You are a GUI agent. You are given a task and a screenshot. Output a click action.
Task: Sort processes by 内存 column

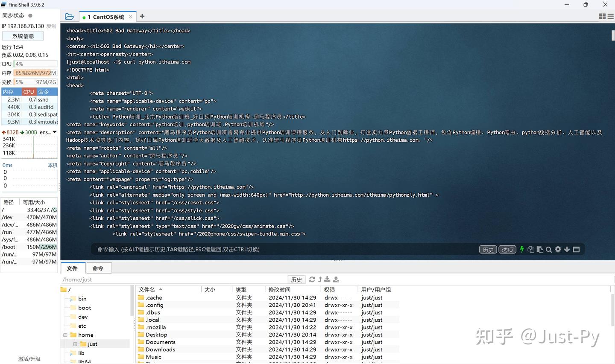12,92
